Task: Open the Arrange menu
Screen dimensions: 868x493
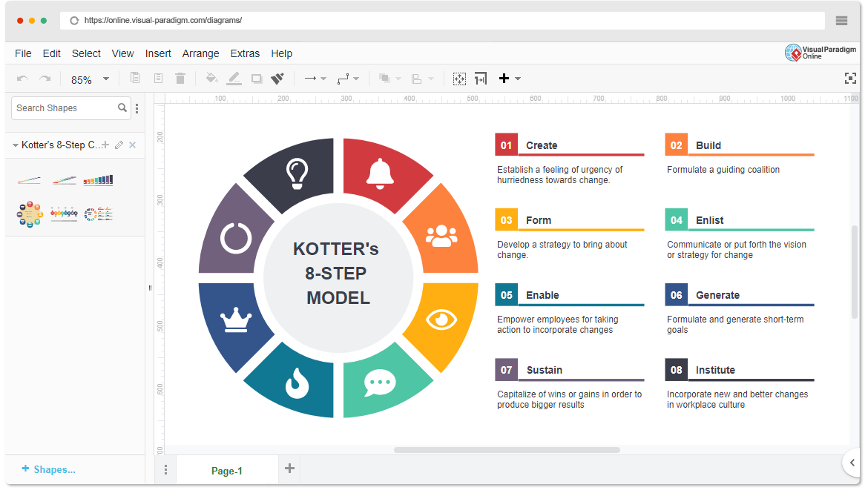Action: pyautogui.click(x=200, y=53)
